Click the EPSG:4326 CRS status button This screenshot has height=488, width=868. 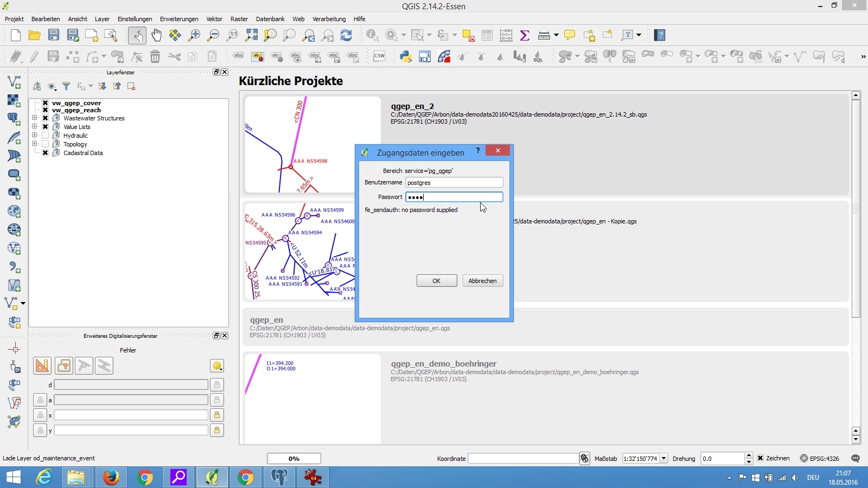click(x=820, y=459)
